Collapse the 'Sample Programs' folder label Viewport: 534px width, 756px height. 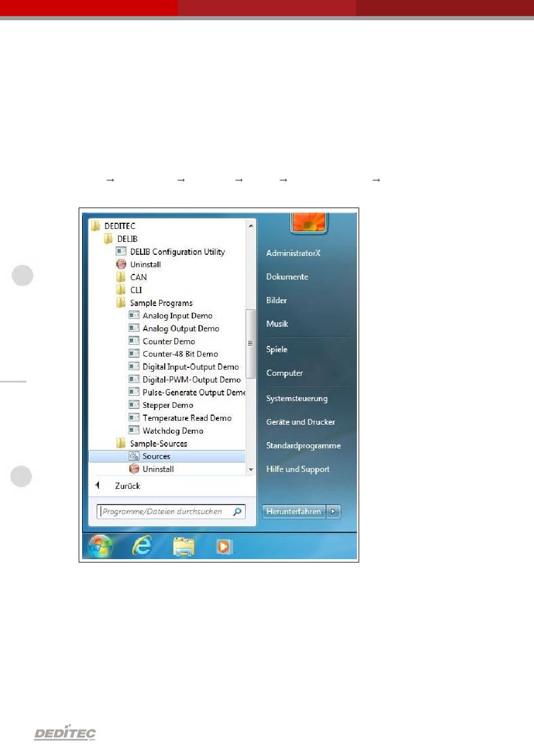click(161, 303)
